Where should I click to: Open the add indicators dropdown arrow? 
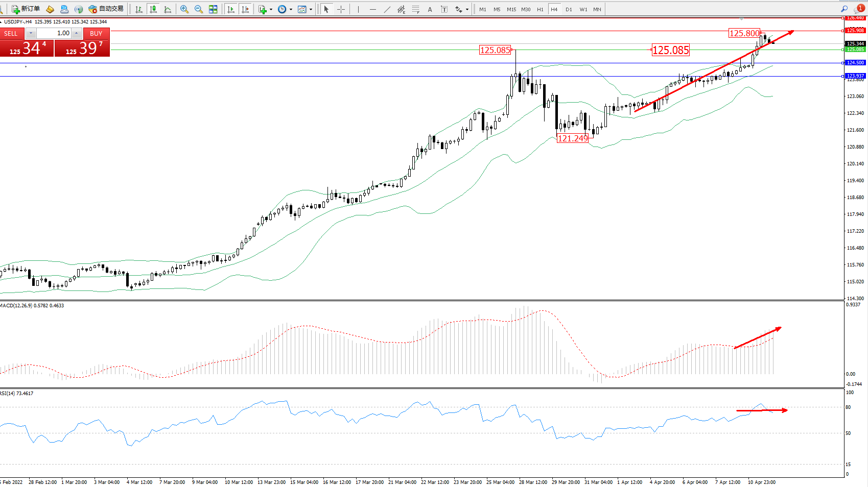coord(271,9)
